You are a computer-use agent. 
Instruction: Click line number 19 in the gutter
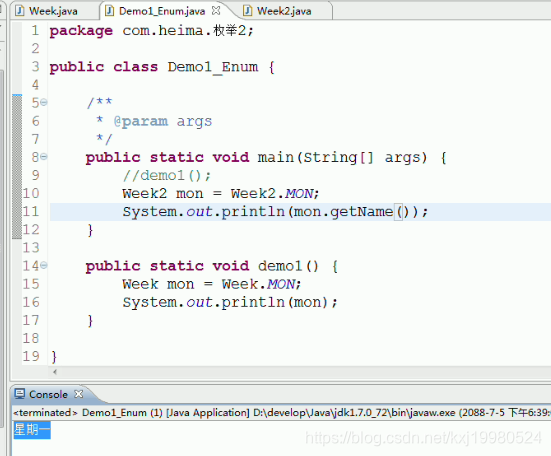(31, 356)
